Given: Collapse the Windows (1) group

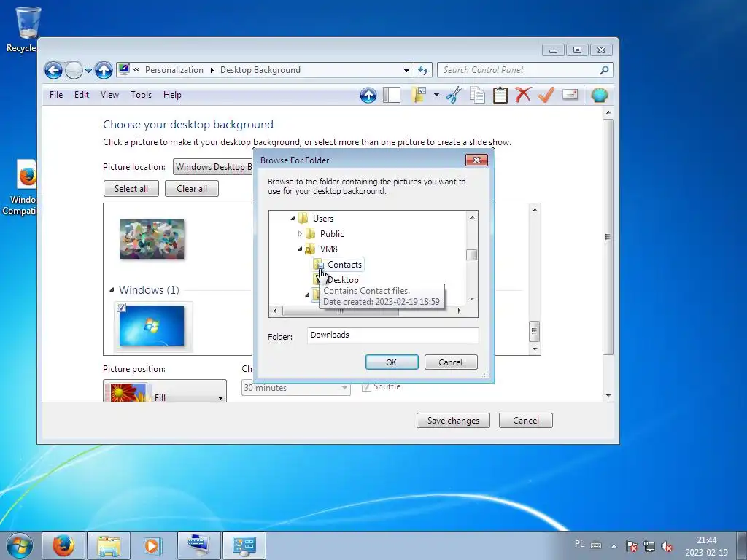Looking at the screenshot, I should (x=112, y=289).
